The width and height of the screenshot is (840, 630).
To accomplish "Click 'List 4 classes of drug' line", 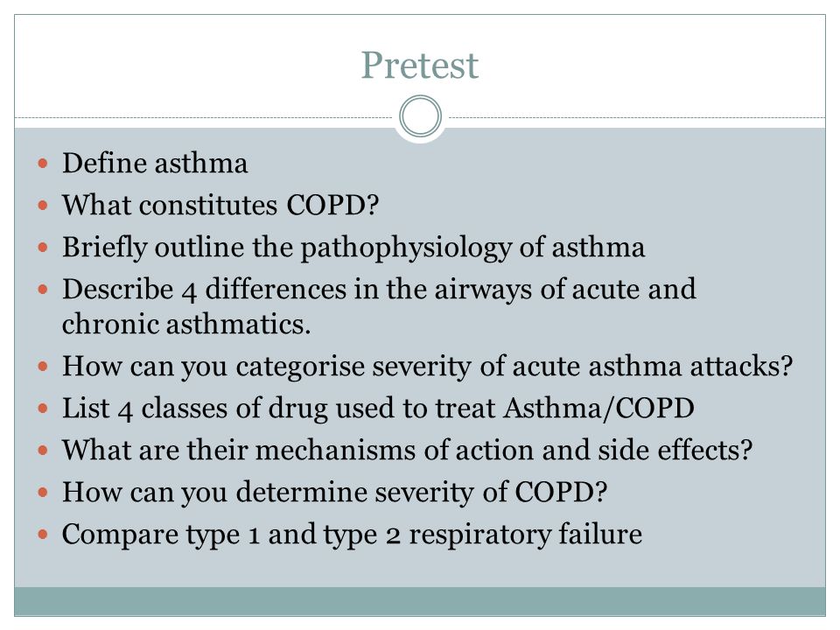I will coord(378,409).
